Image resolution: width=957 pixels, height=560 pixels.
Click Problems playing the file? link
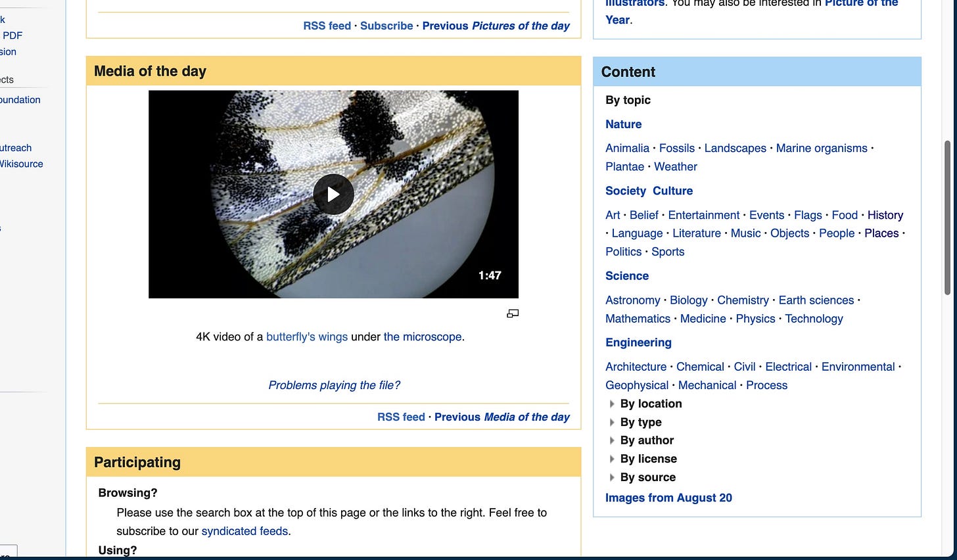[x=334, y=385]
